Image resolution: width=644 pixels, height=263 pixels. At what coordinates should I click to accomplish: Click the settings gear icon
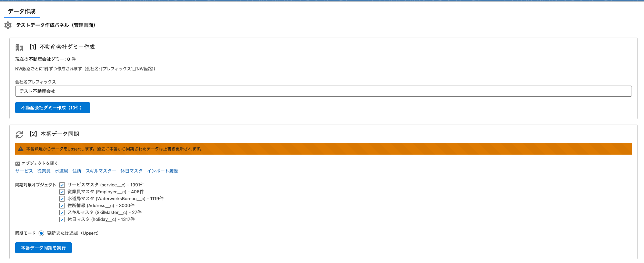tap(8, 25)
